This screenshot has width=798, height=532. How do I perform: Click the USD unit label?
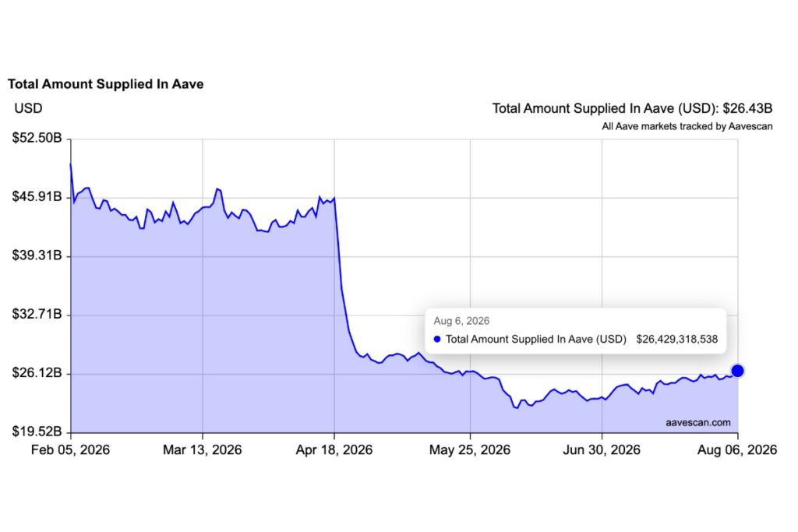(29, 108)
